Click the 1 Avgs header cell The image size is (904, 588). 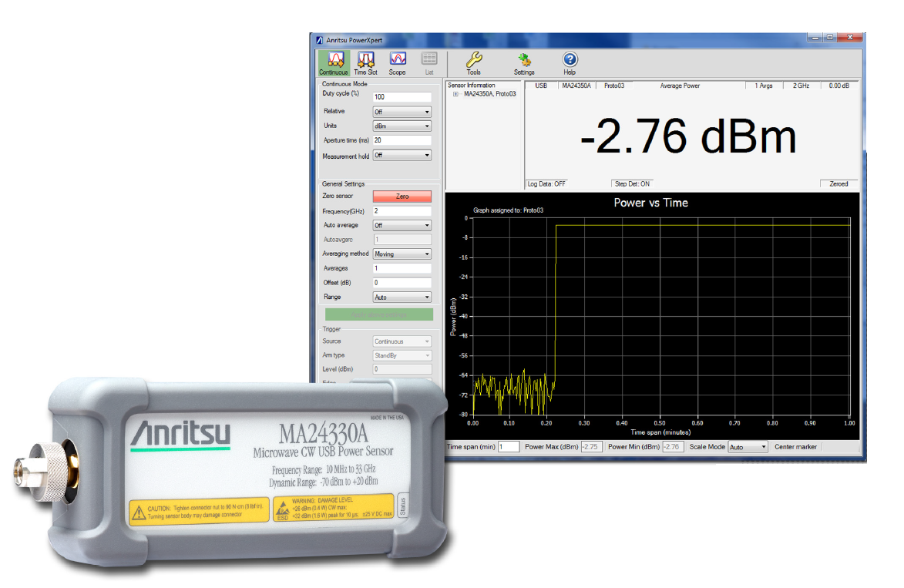(x=763, y=86)
